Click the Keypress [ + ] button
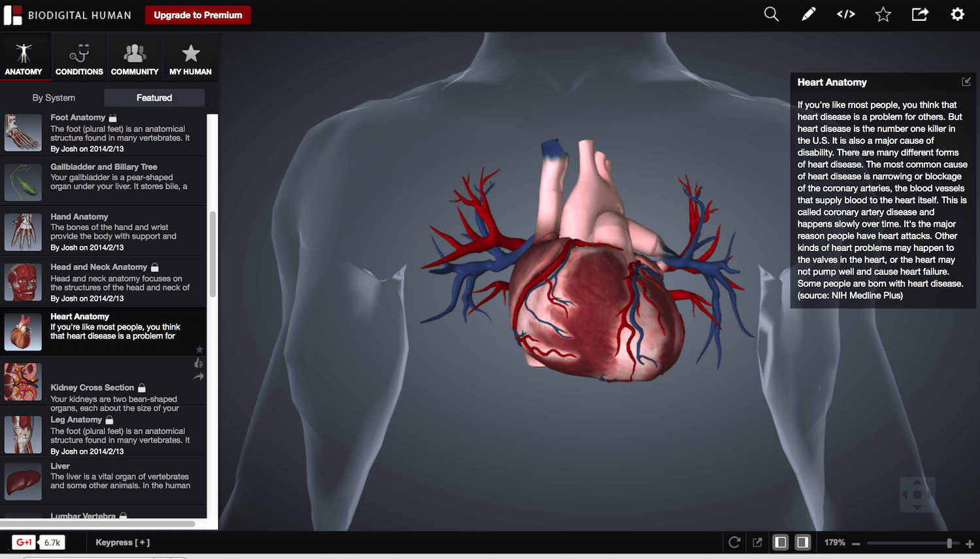Screen dimensions: 980x559 point(123,542)
